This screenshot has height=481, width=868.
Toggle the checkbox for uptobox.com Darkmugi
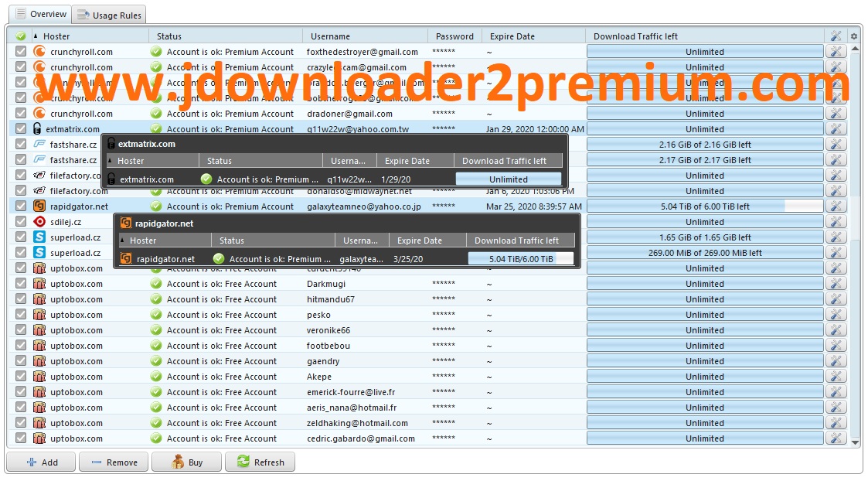click(x=20, y=284)
